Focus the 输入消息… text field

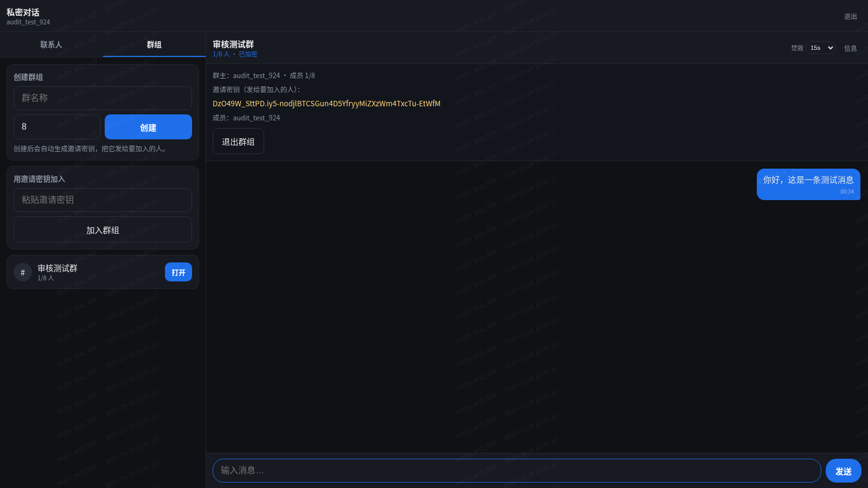tap(516, 471)
